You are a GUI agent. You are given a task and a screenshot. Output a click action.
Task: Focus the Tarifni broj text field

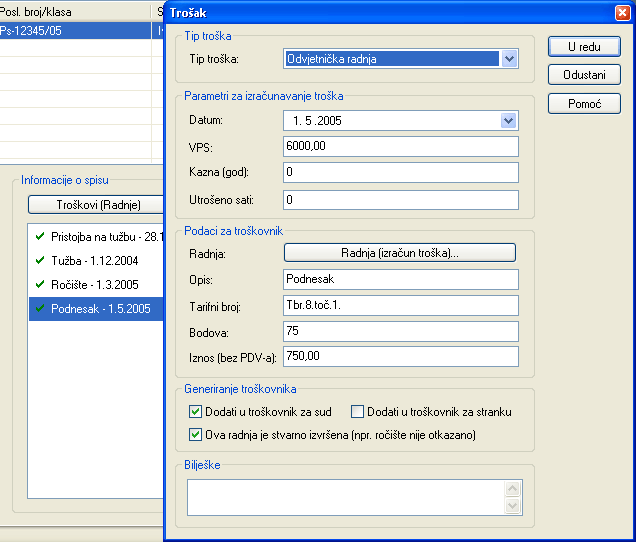click(400, 305)
